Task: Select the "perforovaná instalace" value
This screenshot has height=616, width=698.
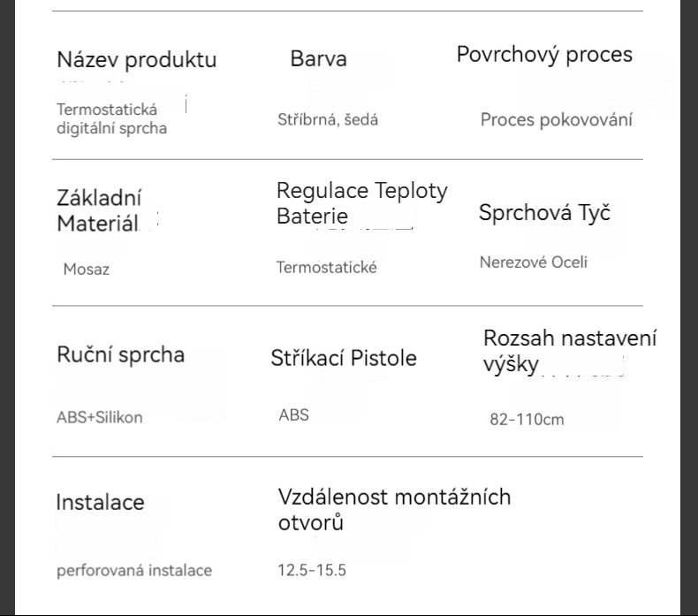Action: click(x=134, y=570)
